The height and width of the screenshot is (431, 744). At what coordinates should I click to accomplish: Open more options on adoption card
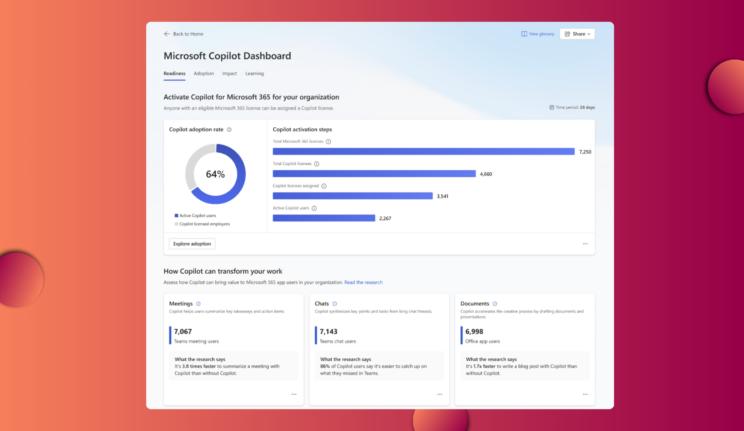[585, 244]
